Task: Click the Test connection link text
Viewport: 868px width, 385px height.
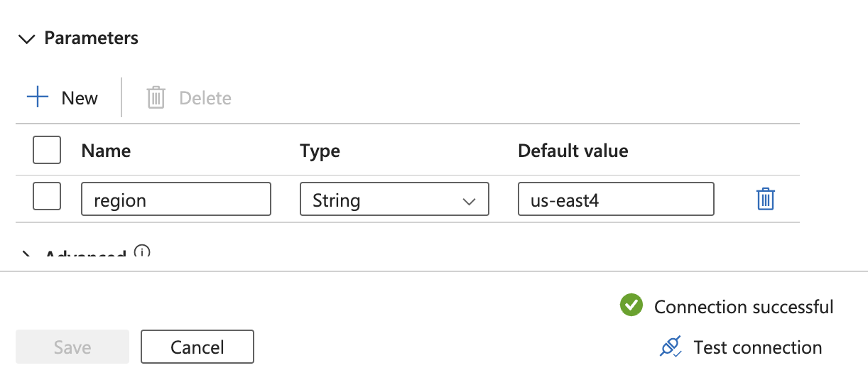Action: point(757,347)
